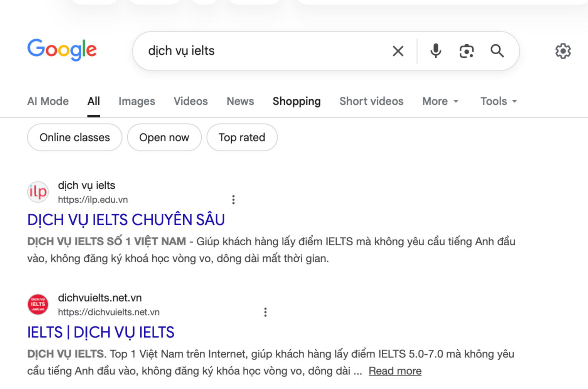Switch to the Shopping tab
This screenshot has width=588, height=389.
(x=297, y=101)
